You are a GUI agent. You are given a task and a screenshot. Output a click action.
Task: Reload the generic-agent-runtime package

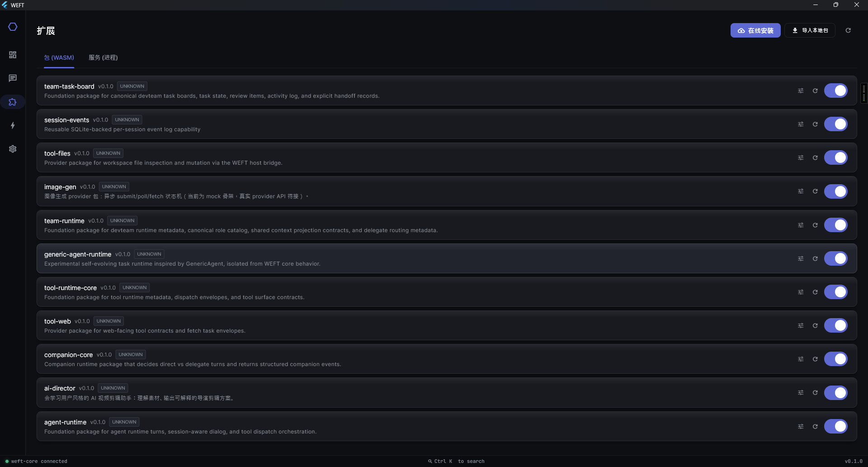[x=815, y=258]
